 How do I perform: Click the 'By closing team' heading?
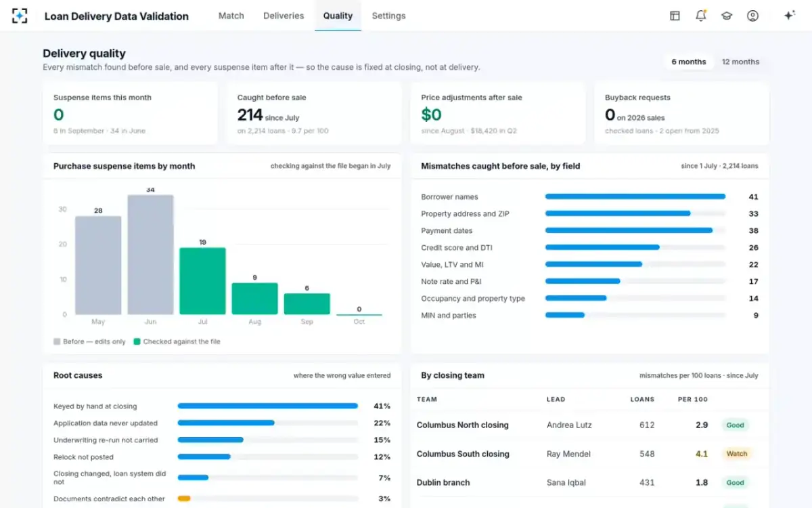pyautogui.click(x=453, y=375)
